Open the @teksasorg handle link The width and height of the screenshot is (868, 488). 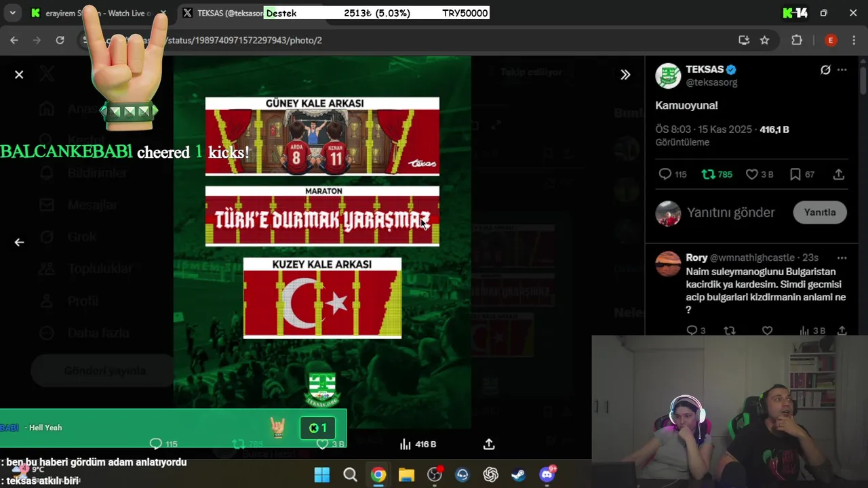[711, 82]
